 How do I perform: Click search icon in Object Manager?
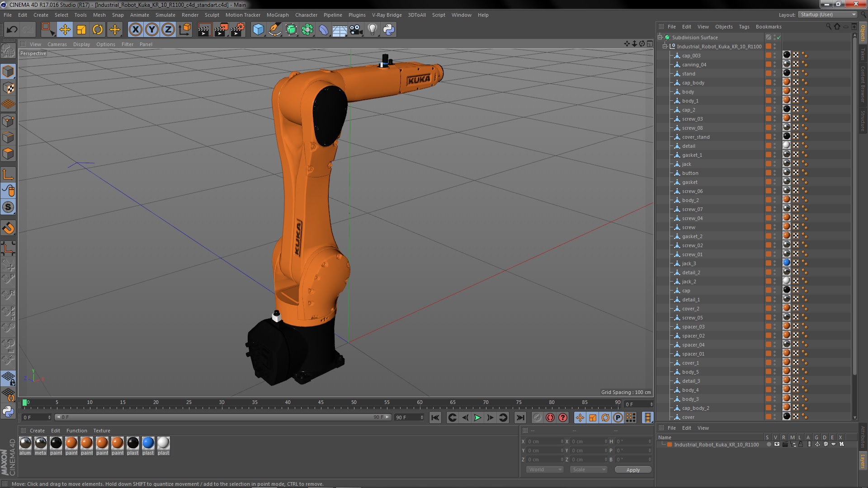(x=828, y=26)
